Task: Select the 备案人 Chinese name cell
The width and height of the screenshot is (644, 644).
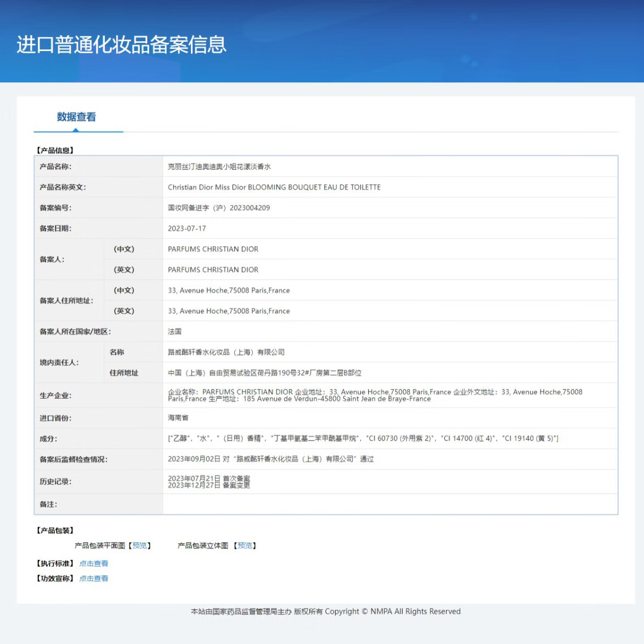Action: [x=213, y=248]
